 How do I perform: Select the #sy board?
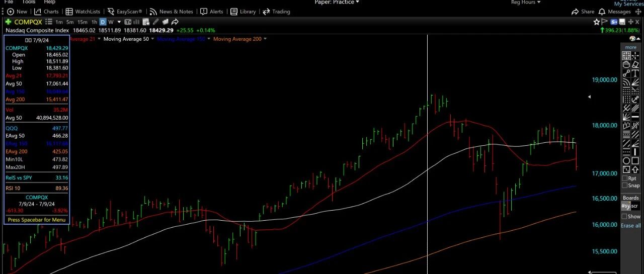(x=626, y=206)
